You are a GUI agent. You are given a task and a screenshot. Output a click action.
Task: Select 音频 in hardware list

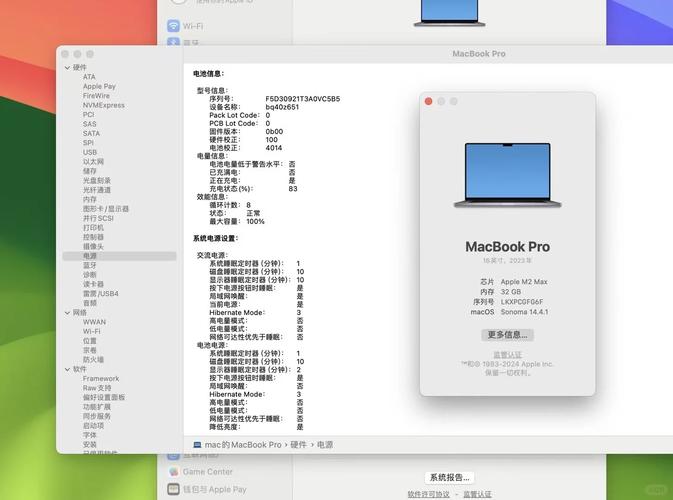pos(90,303)
